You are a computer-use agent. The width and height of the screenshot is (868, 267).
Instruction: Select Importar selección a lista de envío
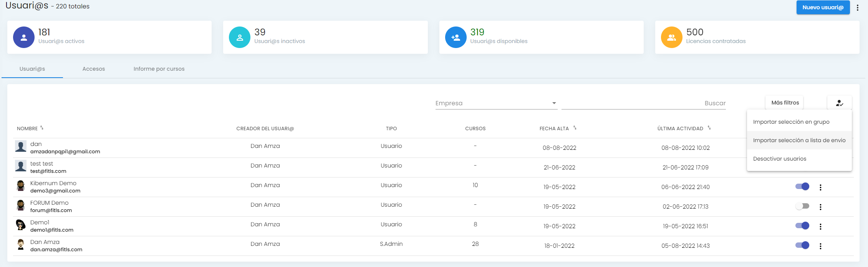(x=799, y=140)
